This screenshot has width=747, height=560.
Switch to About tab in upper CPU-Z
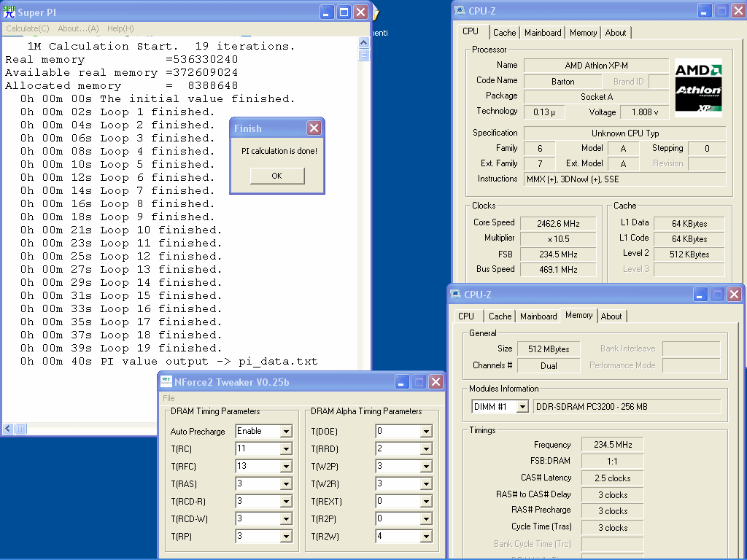[616, 32]
